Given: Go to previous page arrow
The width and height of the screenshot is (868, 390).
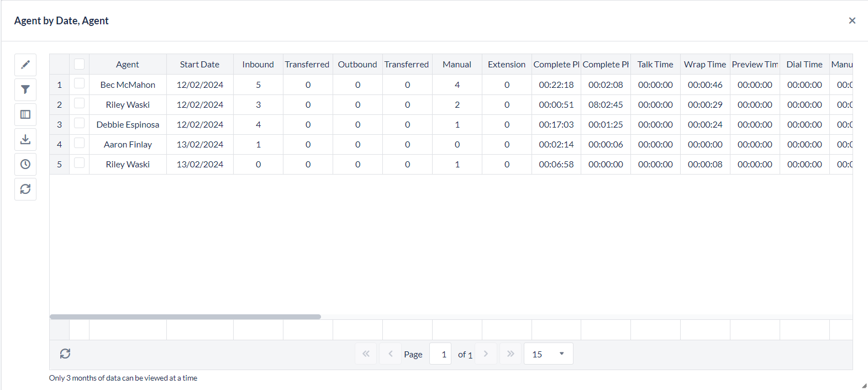Looking at the screenshot, I should click(390, 354).
